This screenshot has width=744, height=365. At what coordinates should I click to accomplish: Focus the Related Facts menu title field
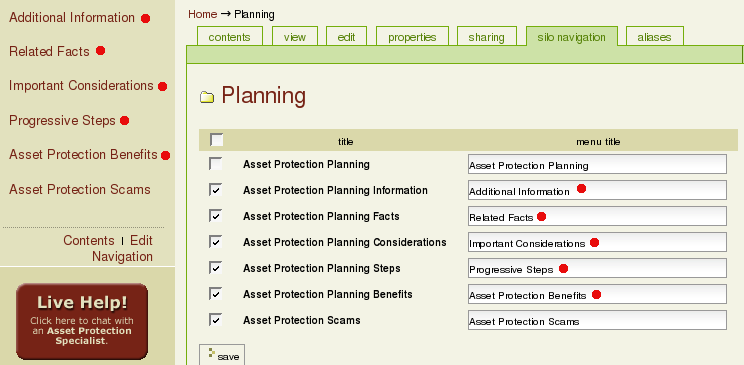(597, 216)
